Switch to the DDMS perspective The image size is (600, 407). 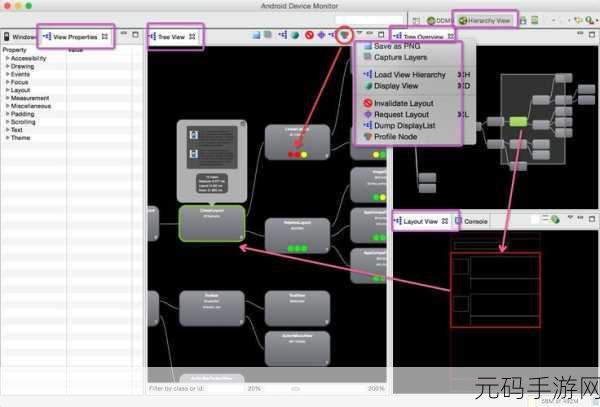click(440, 21)
